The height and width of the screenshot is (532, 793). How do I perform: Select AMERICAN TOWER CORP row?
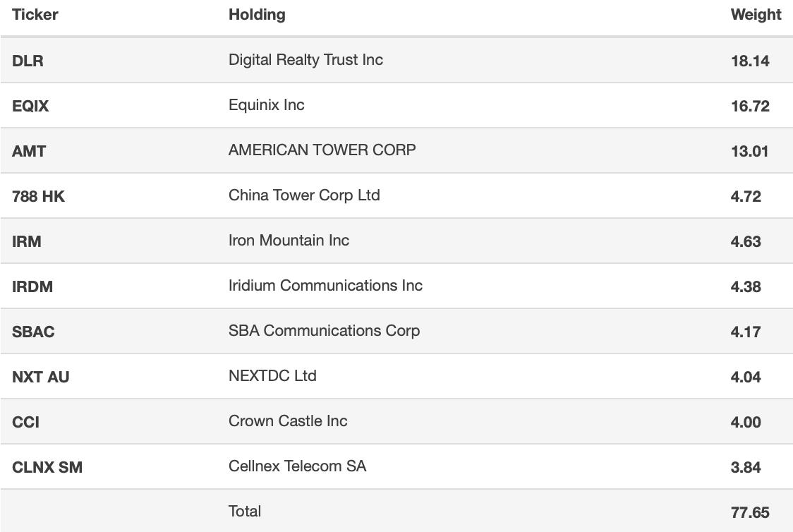pyautogui.click(x=396, y=150)
